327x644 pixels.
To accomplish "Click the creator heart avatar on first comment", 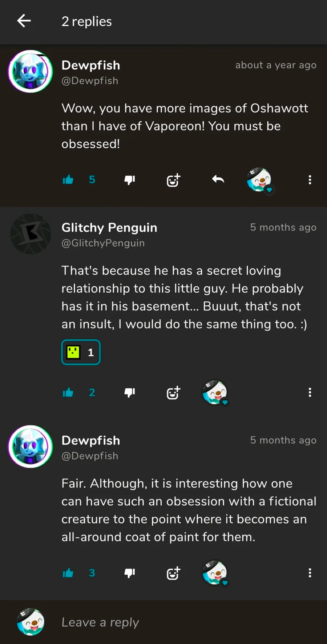I will coord(259,180).
